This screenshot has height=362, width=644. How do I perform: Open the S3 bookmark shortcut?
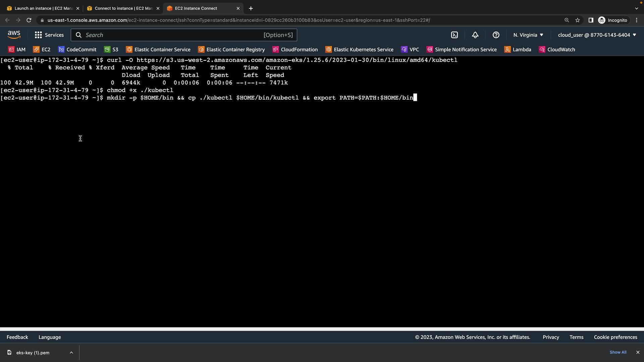[x=111, y=50]
